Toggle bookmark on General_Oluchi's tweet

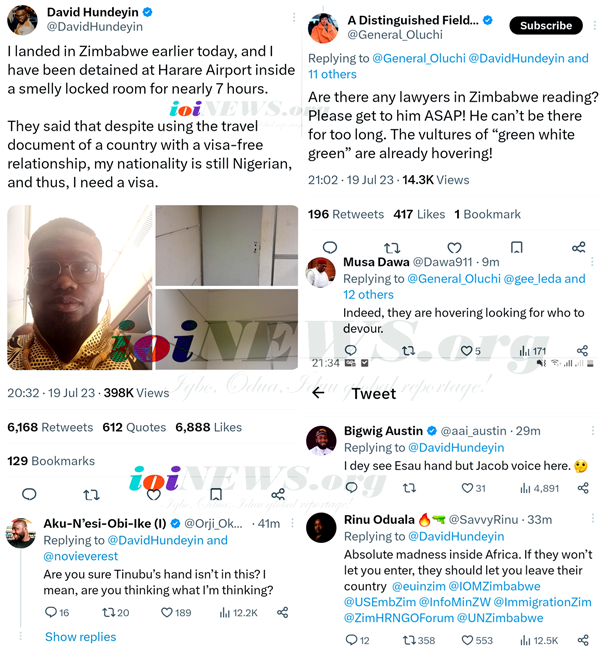[x=516, y=247]
